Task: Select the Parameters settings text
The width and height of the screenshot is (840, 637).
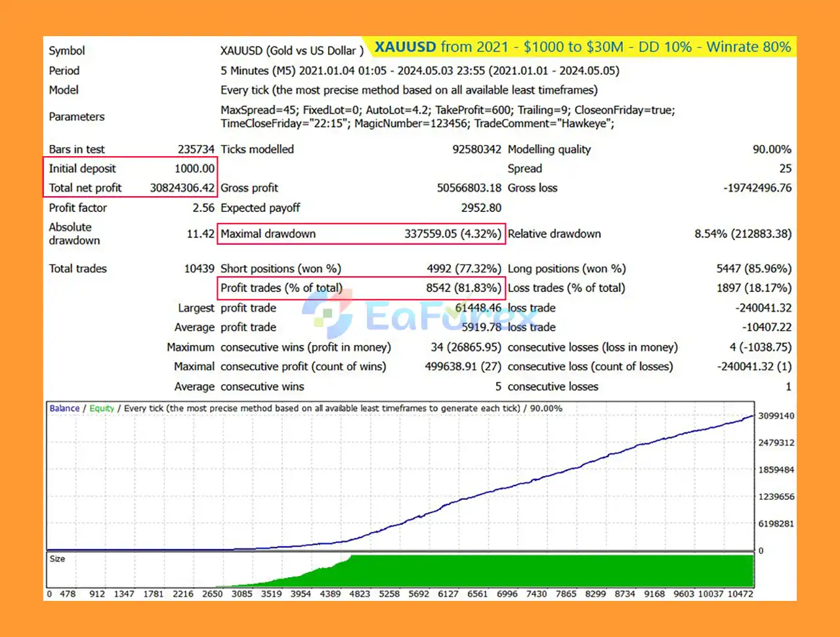Action: pos(448,117)
